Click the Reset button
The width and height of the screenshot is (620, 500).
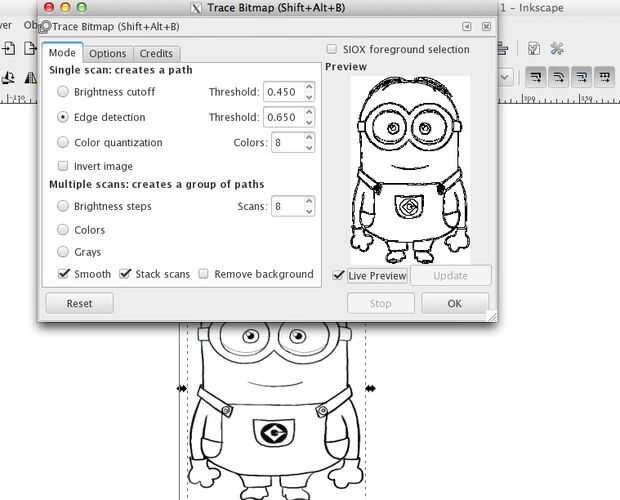pyautogui.click(x=79, y=303)
